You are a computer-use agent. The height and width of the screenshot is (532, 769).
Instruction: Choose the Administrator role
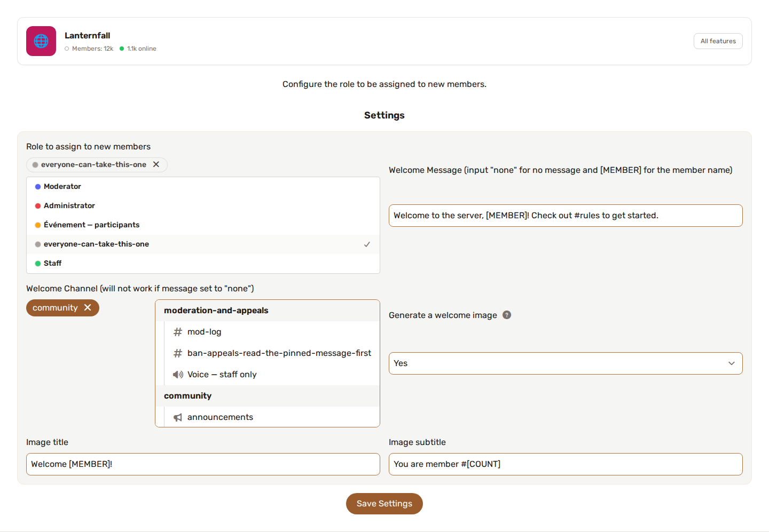click(x=203, y=206)
